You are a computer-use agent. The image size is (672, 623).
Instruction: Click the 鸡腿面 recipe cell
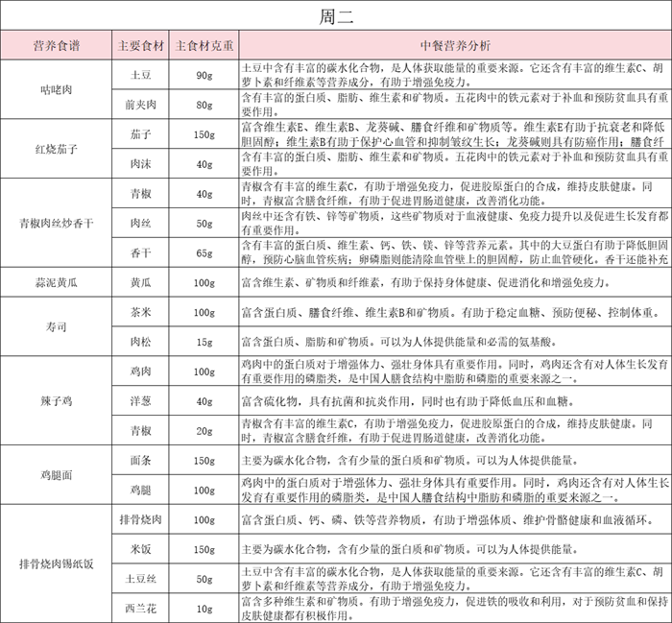pyautogui.click(x=57, y=475)
